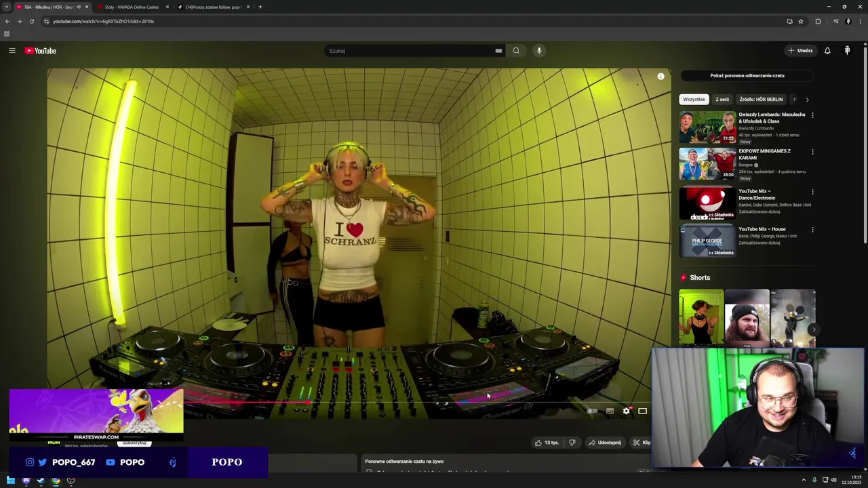The height and width of the screenshot is (488, 868).
Task: Select the Z serii filter chip
Action: [722, 100]
